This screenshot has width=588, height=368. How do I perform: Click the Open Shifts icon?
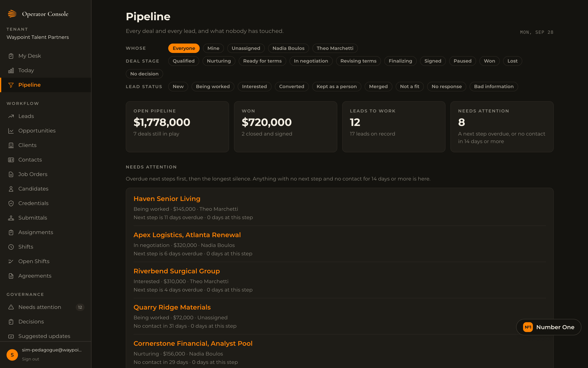coord(11,261)
